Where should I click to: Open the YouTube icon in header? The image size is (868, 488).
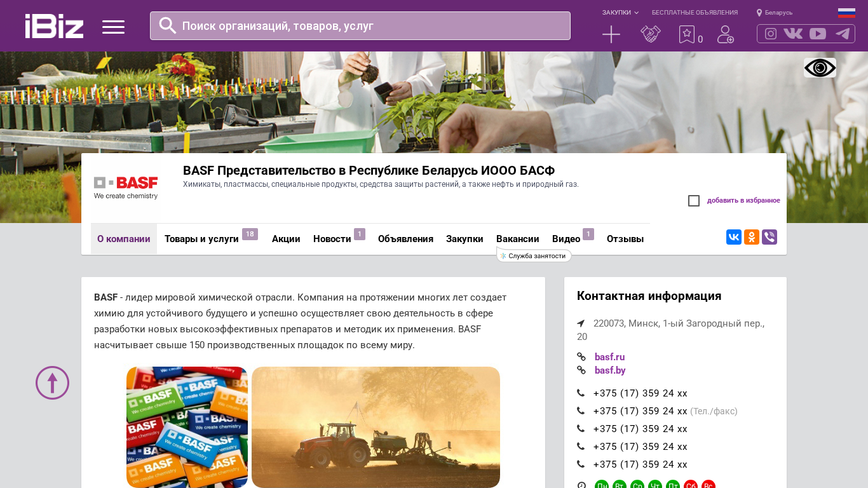point(818,34)
